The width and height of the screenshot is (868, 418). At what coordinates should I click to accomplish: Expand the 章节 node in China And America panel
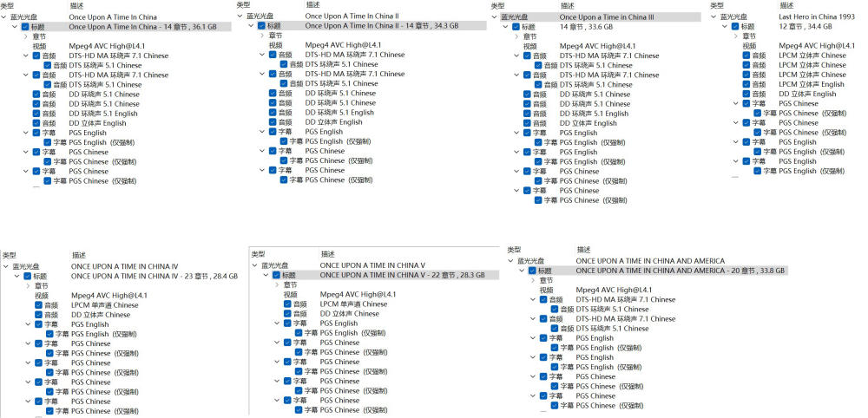point(533,280)
